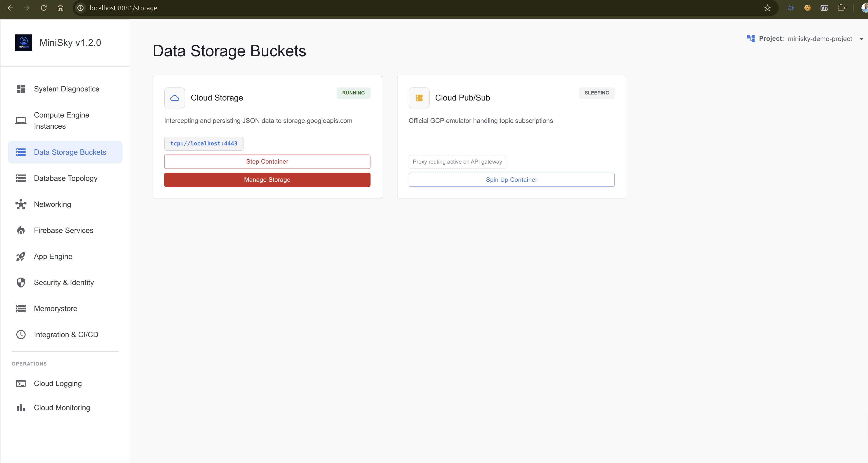868x463 pixels.
Task: Open System Diagnostics page
Action: click(65, 89)
